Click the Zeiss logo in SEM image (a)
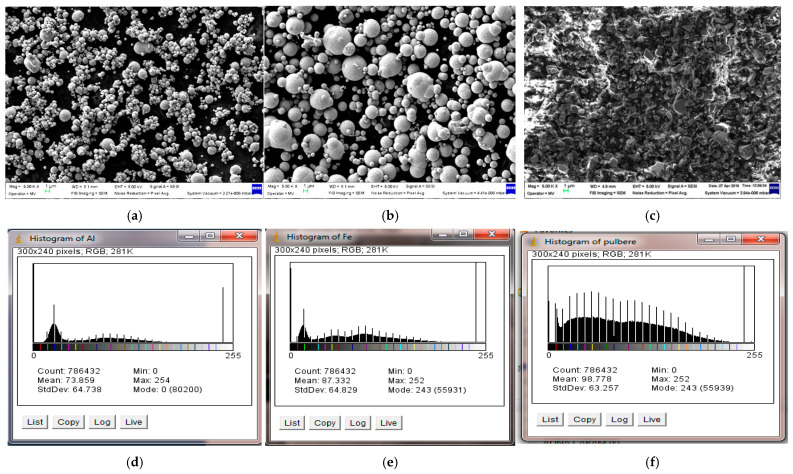 257,189
